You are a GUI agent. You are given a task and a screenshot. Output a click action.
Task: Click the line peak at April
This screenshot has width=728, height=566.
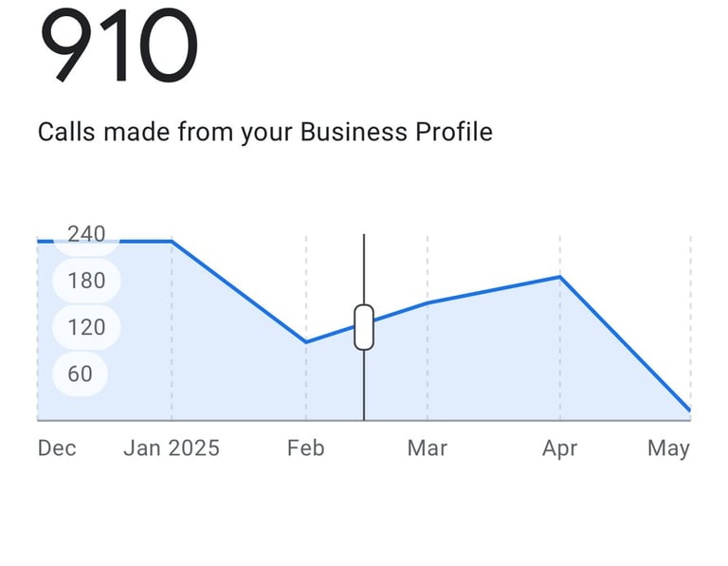(x=560, y=277)
